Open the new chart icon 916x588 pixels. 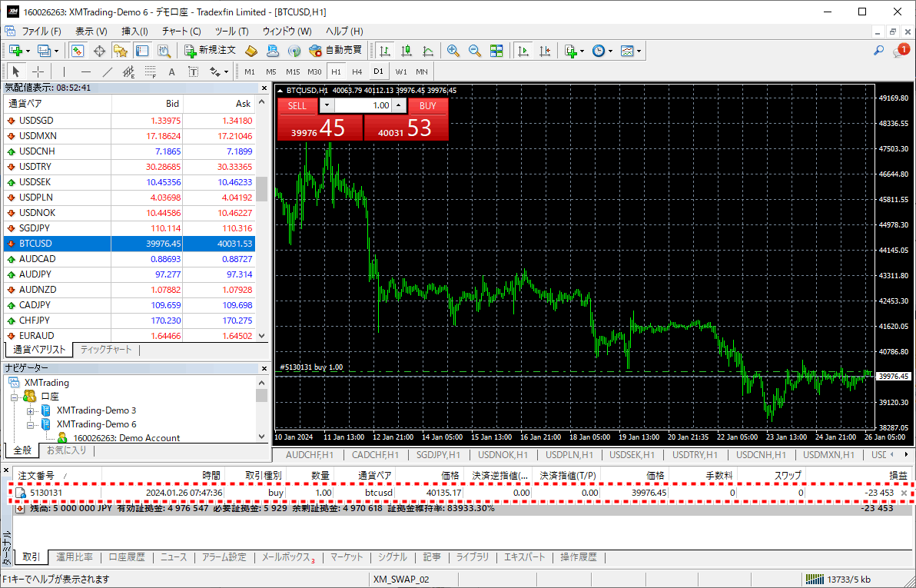16,51
